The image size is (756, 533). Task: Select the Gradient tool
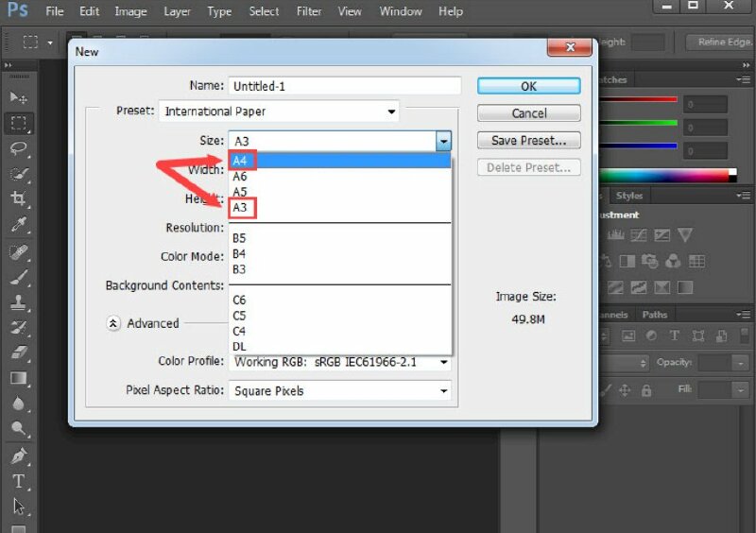[x=18, y=378]
